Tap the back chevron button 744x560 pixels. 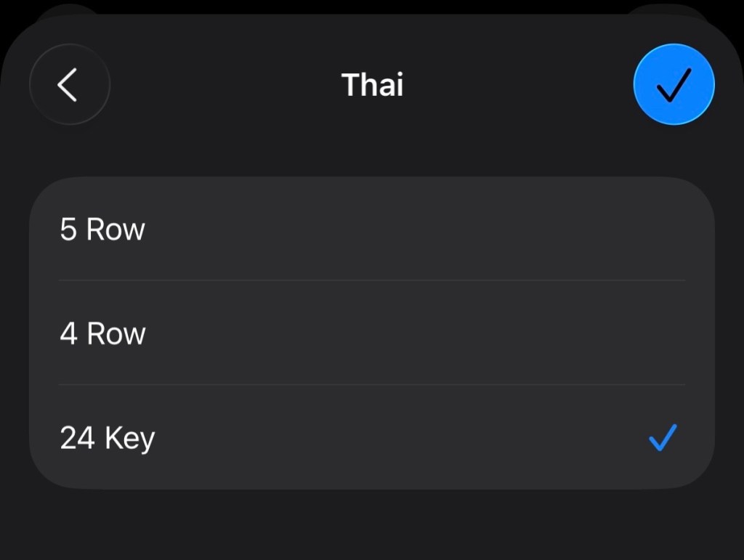[x=69, y=85]
